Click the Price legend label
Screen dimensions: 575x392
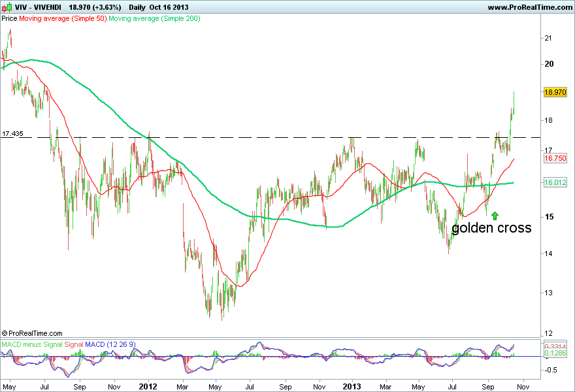(9, 18)
